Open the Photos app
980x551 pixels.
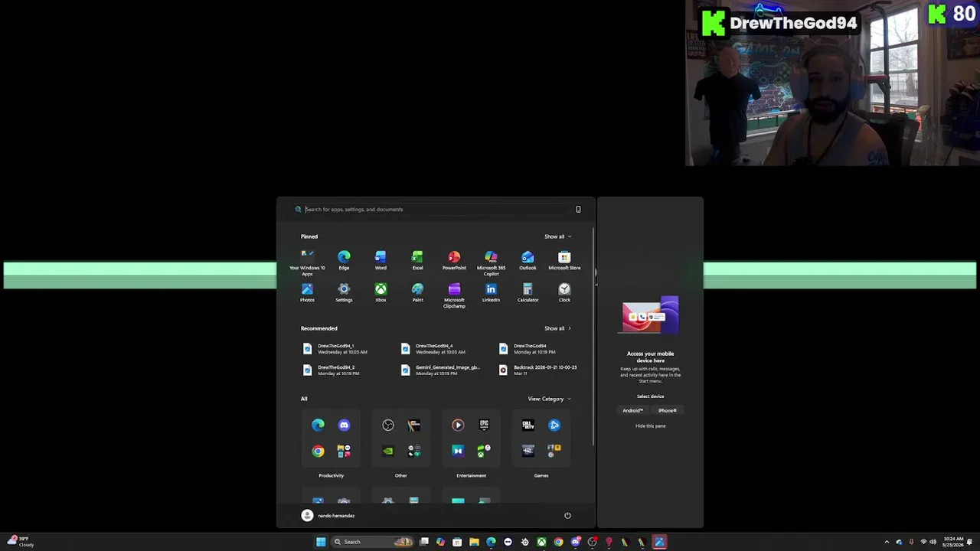[x=307, y=292]
